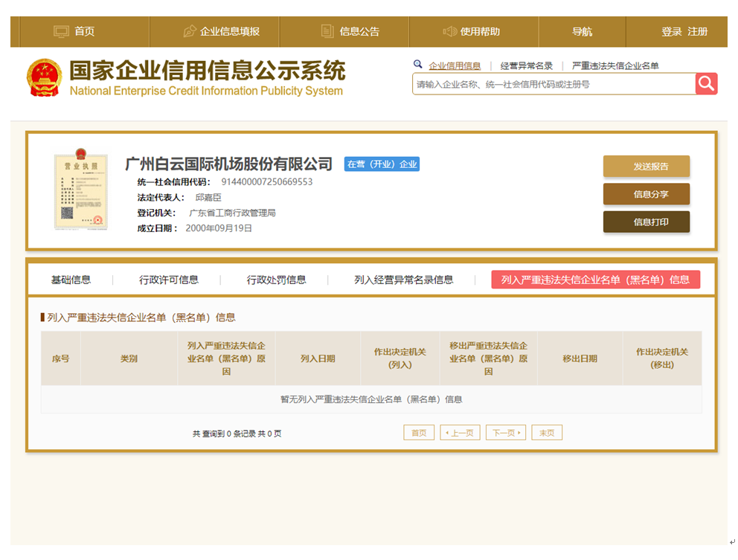738x560 pixels.
Task: Click the 信息打印 button
Action: (646, 222)
